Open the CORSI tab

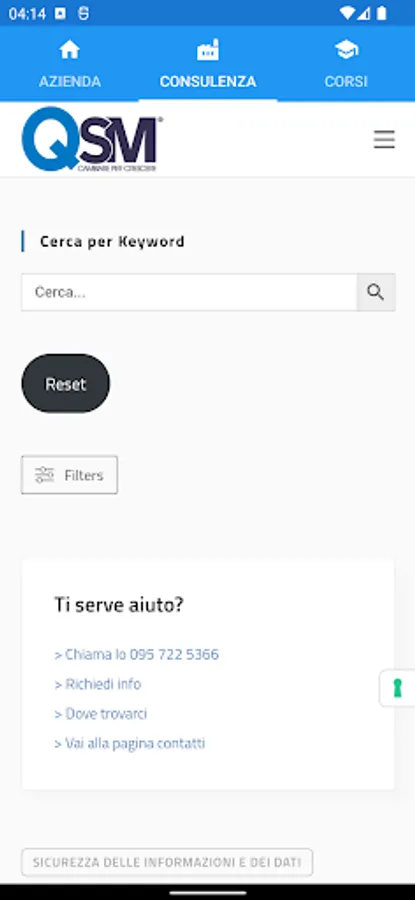(346, 82)
